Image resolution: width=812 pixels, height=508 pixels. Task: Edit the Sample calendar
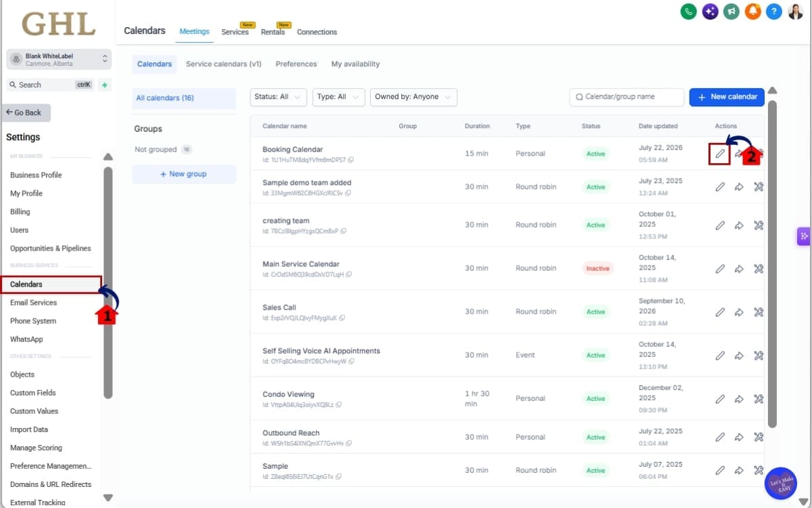click(720, 470)
